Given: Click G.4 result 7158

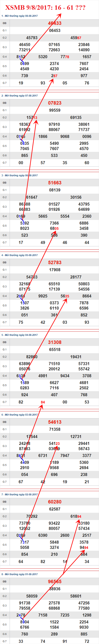Looking at the screenshot, I should (43, 615).
